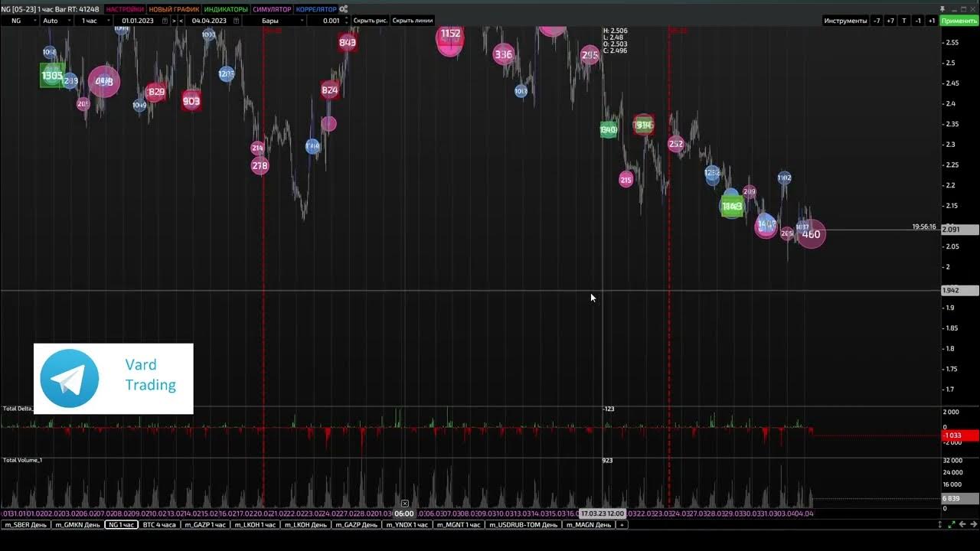
Task: Click the green volume cluster labeled 1305
Action: [52, 76]
